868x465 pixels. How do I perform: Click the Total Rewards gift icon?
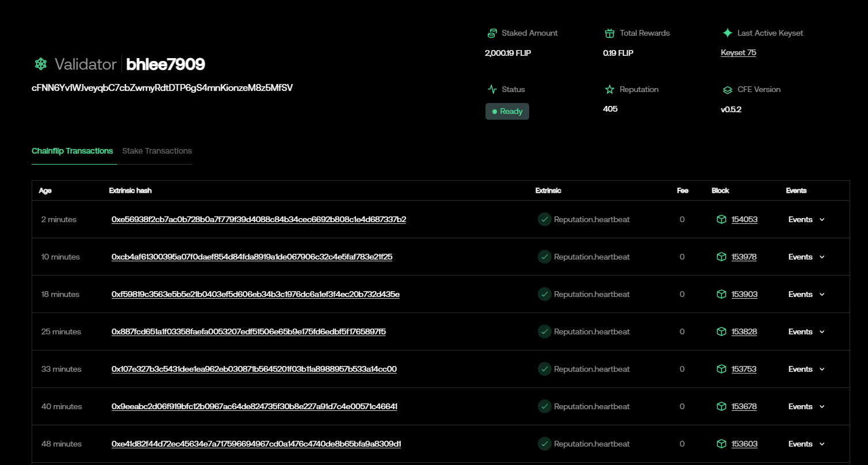point(610,33)
